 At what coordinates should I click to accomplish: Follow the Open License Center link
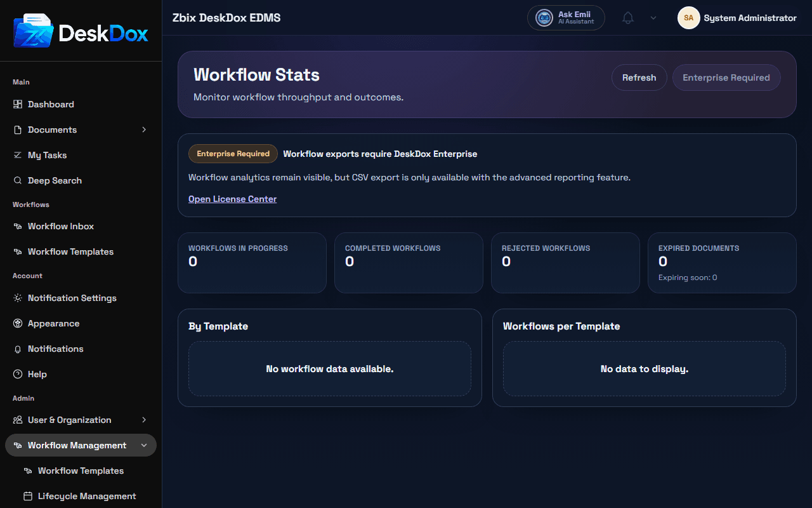click(232, 199)
